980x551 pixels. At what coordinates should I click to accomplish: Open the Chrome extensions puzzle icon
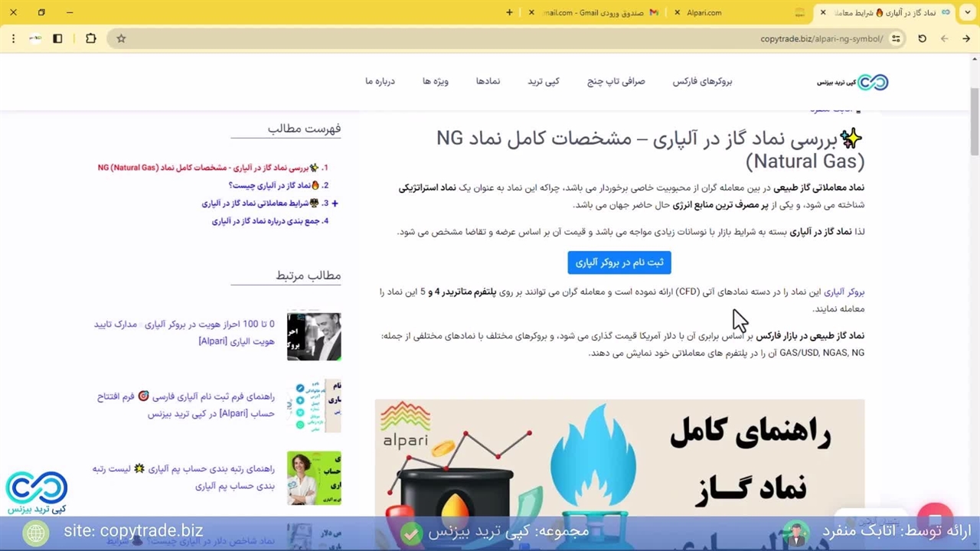[x=91, y=38]
